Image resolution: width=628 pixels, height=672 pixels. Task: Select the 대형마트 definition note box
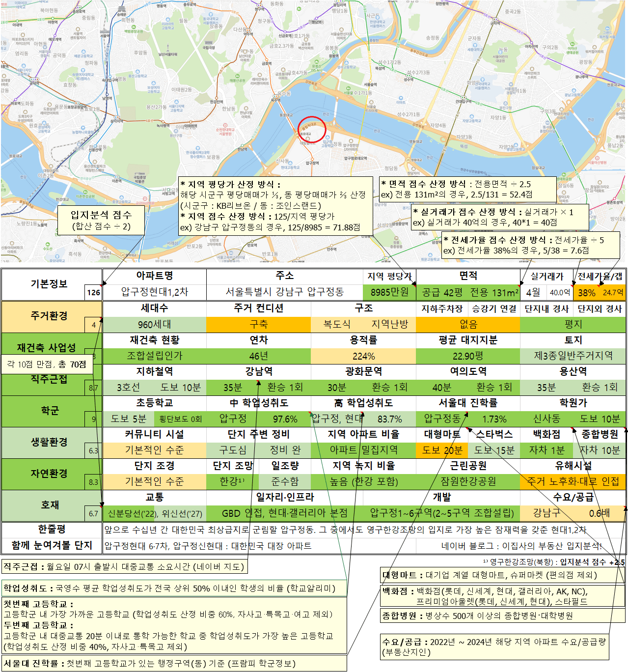pyautogui.click(x=503, y=575)
